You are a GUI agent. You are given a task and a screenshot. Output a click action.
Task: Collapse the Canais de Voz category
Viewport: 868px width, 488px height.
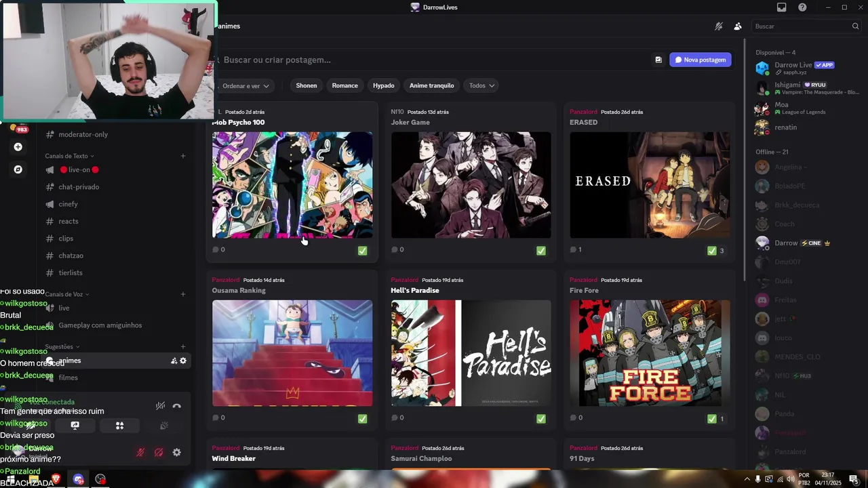pos(66,294)
